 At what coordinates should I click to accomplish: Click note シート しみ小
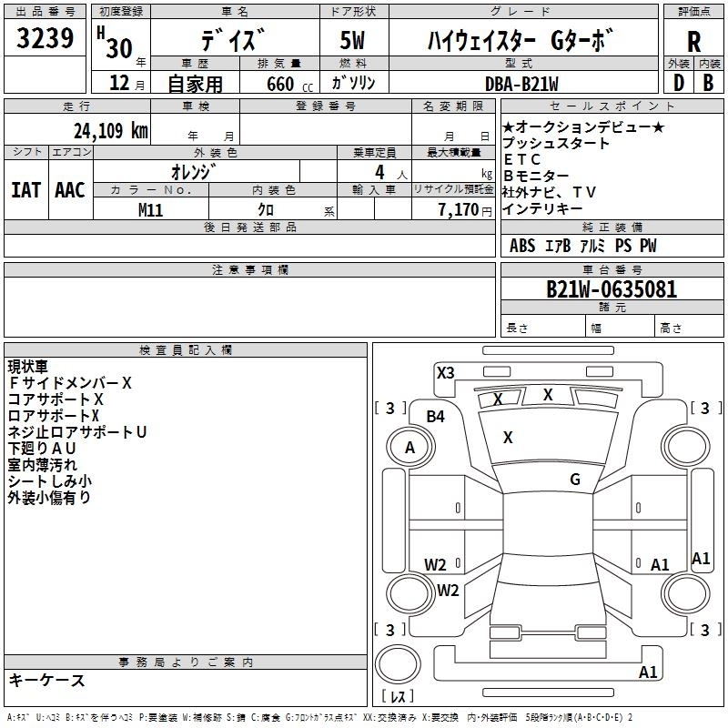point(50,481)
